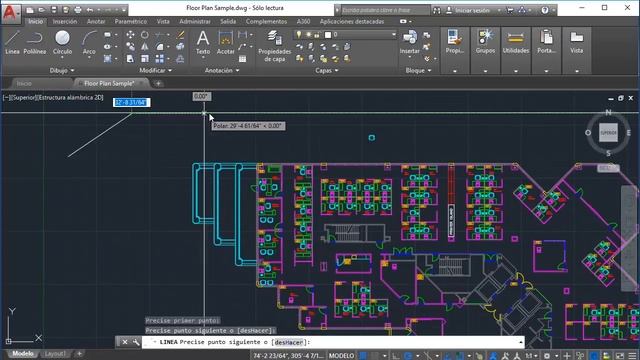Viewport: 640px width, 360px height.
Task: Click the Simetría (mirror) tool icon
Action: [144, 47]
